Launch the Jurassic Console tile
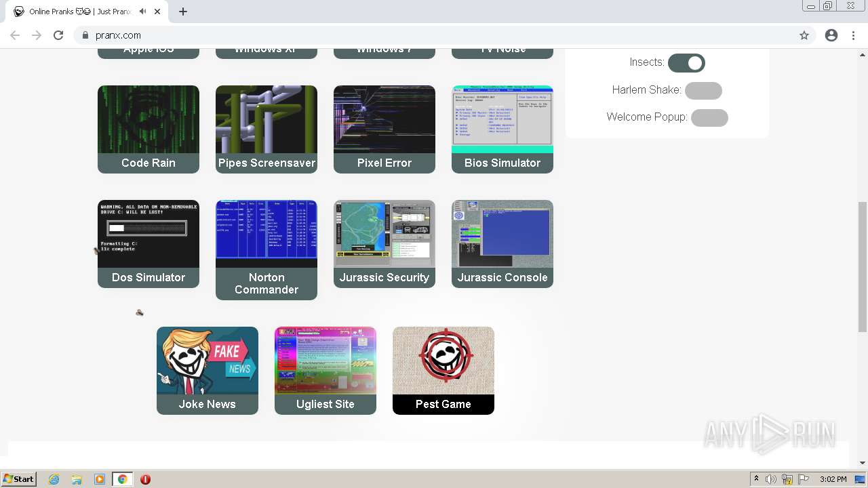The height and width of the screenshot is (488, 868). click(x=502, y=244)
